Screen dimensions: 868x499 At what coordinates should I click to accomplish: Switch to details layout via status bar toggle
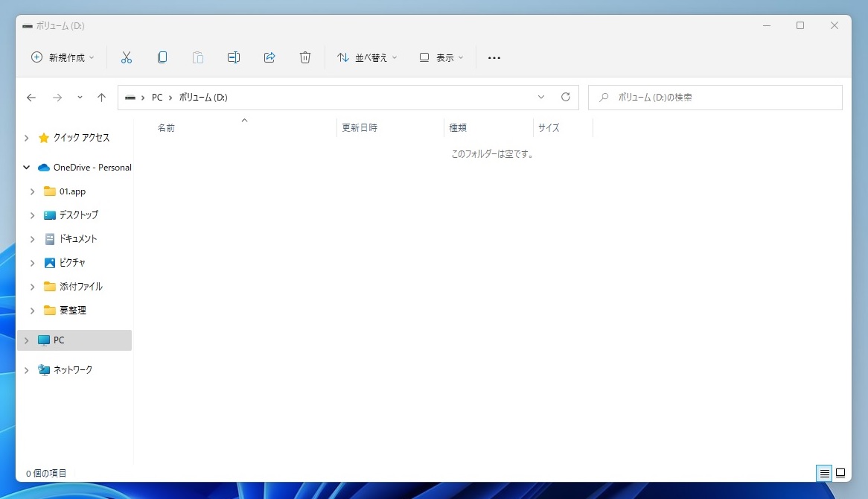824,473
